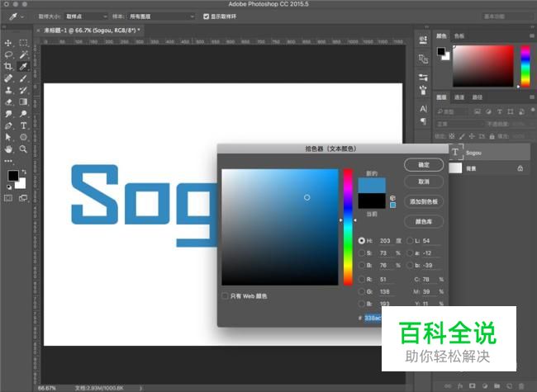
Task: Select the Zoom tool in toolbar
Action: (23, 149)
